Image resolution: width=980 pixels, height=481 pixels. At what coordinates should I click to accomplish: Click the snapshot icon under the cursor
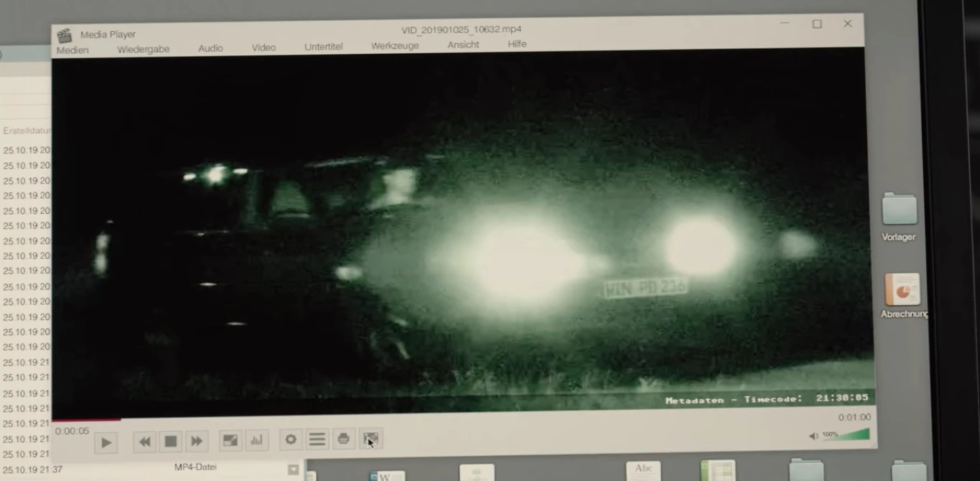[370, 439]
